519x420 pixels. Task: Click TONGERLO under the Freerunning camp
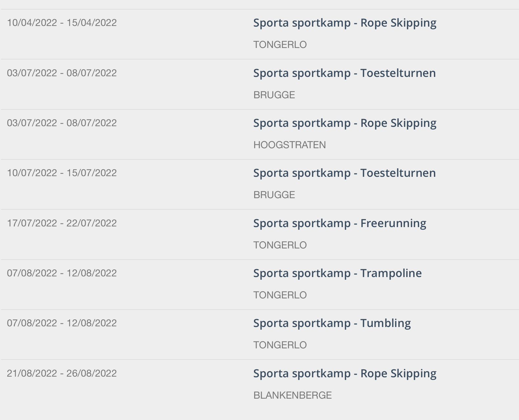click(x=280, y=245)
